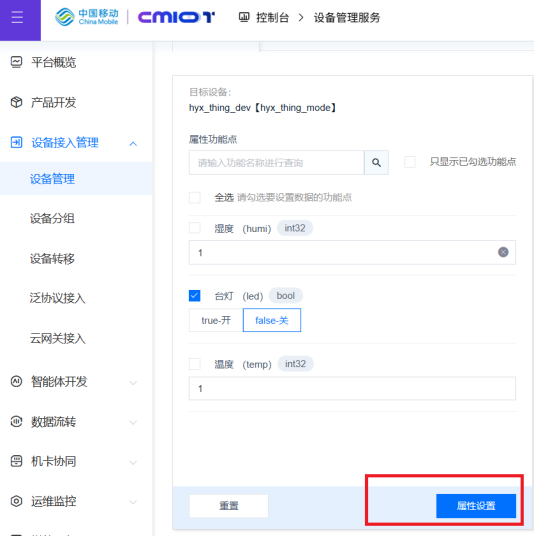Viewport: 534px width, 537px height.
Task: Click the China Mobile logo
Action: (x=87, y=17)
